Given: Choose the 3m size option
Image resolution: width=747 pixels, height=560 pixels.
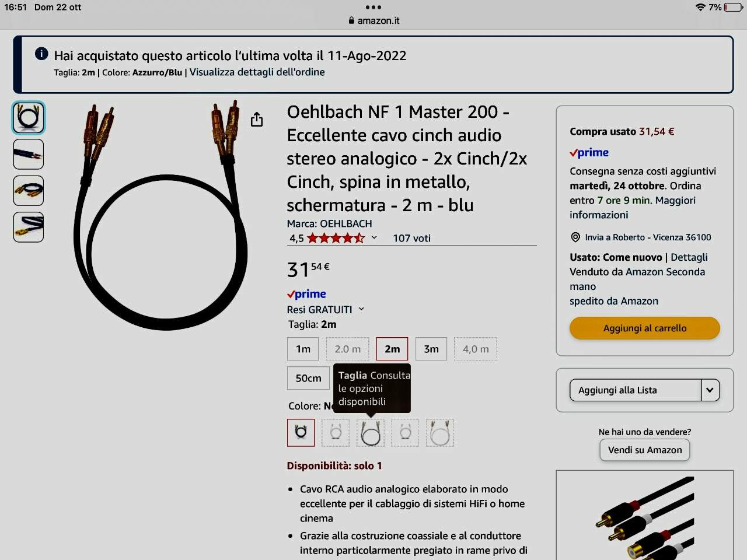Looking at the screenshot, I should [x=431, y=349].
